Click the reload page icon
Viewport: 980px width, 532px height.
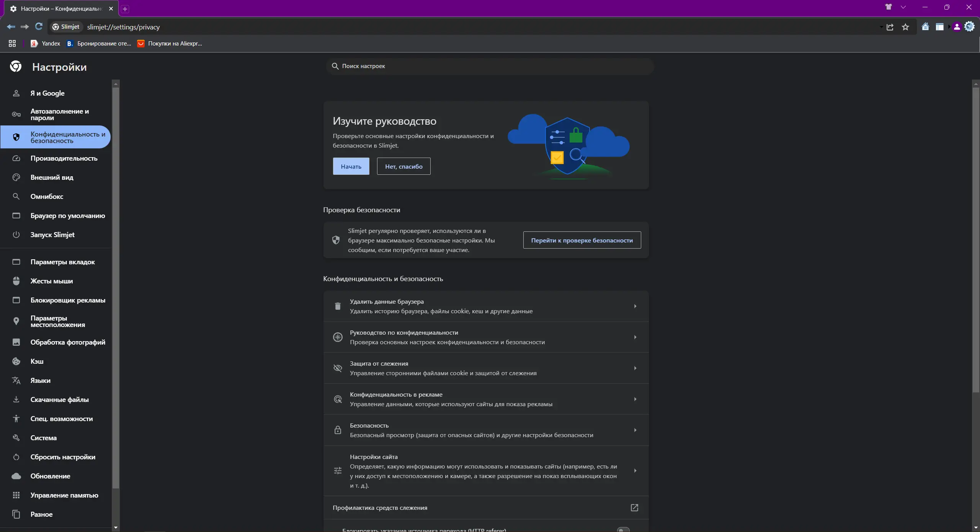[x=39, y=27]
